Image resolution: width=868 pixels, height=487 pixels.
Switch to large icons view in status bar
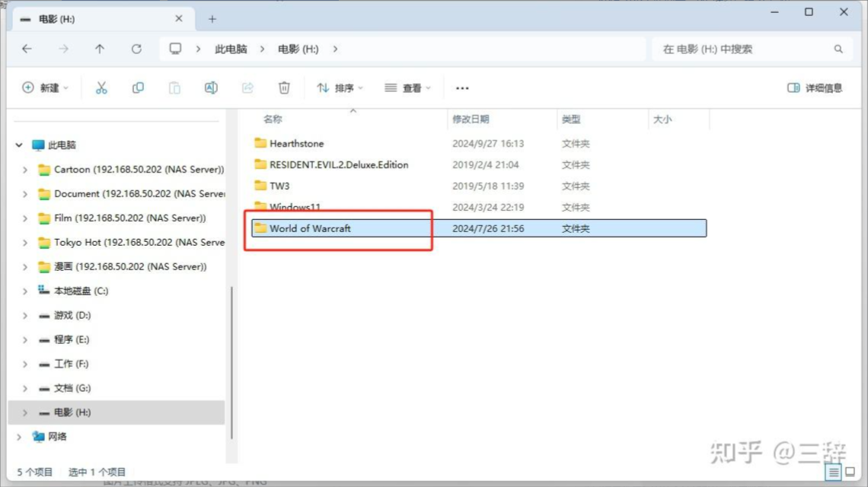pyautogui.click(x=850, y=473)
